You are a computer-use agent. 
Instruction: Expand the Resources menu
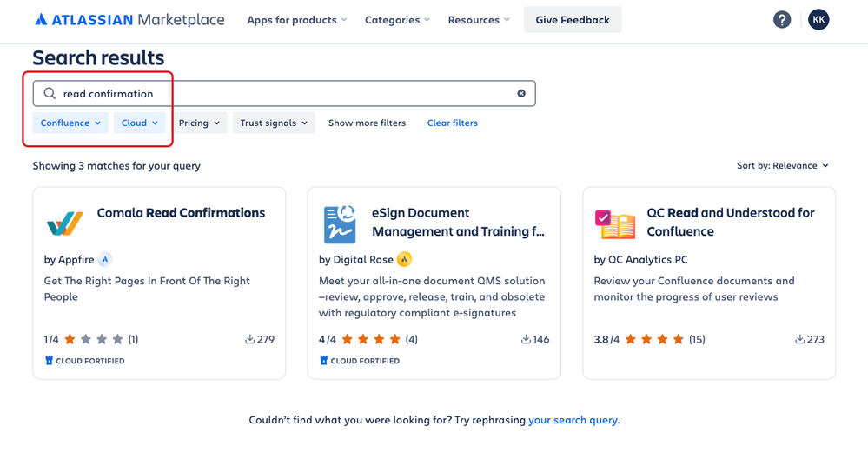480,20
